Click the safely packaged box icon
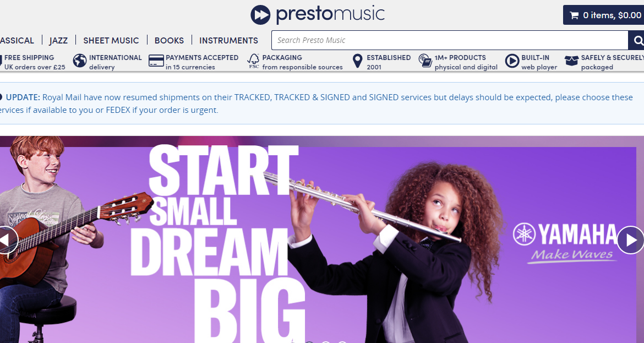644x343 pixels. 571,61
